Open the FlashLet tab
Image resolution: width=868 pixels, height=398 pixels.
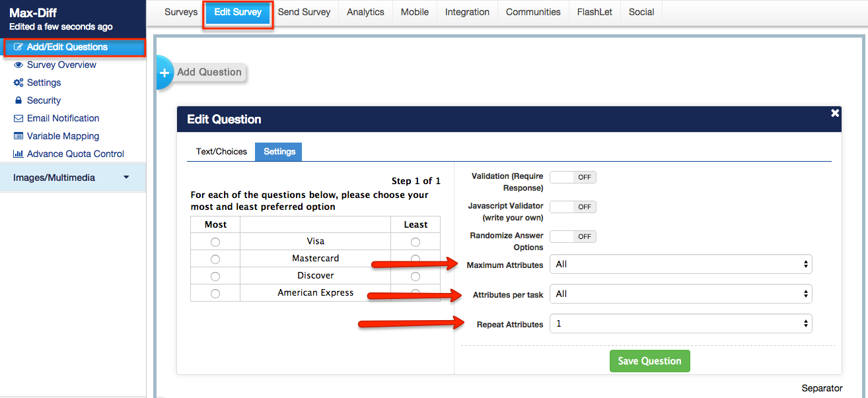click(595, 12)
